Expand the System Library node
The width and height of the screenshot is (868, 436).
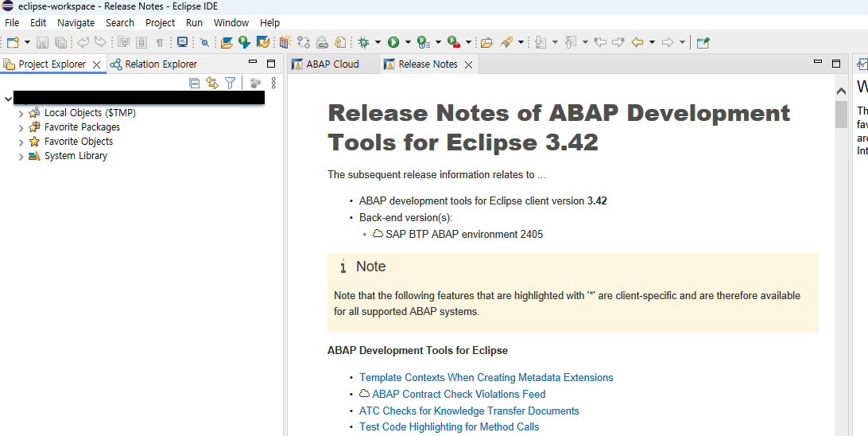point(21,157)
